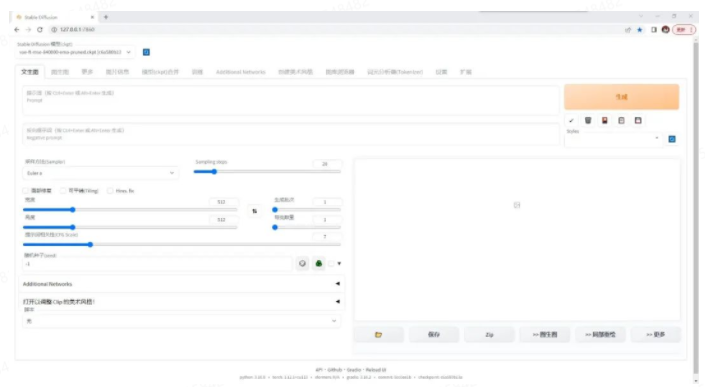Click the Sampling steps slider
This screenshot has width=705, height=387.
(x=267, y=172)
